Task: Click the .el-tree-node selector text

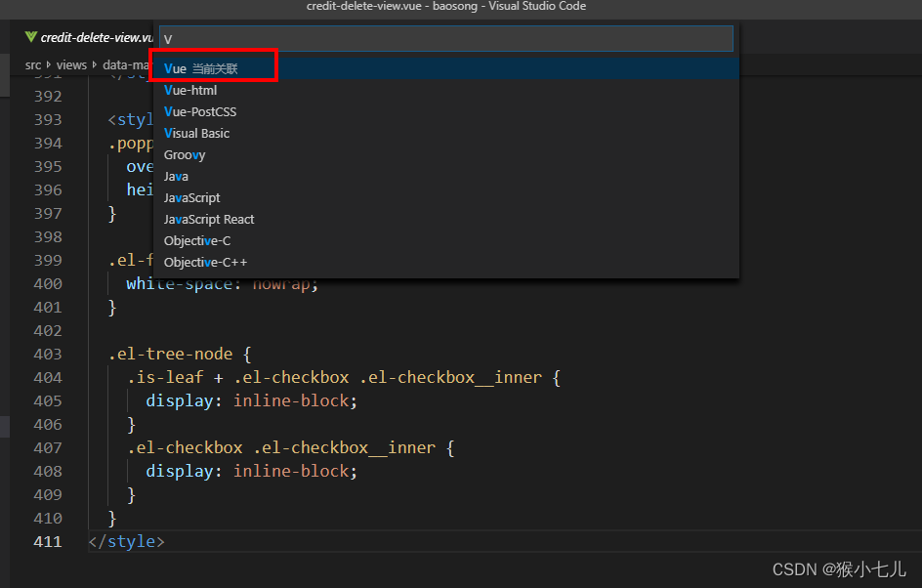Action: pyautogui.click(x=171, y=354)
